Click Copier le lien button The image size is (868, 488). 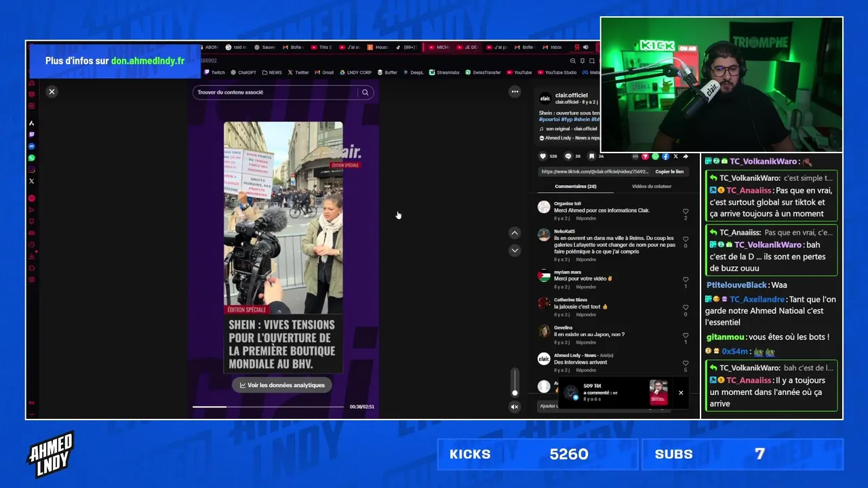pyautogui.click(x=669, y=171)
